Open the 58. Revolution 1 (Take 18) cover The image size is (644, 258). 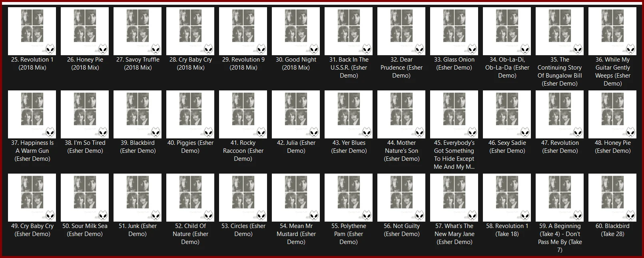507,198
